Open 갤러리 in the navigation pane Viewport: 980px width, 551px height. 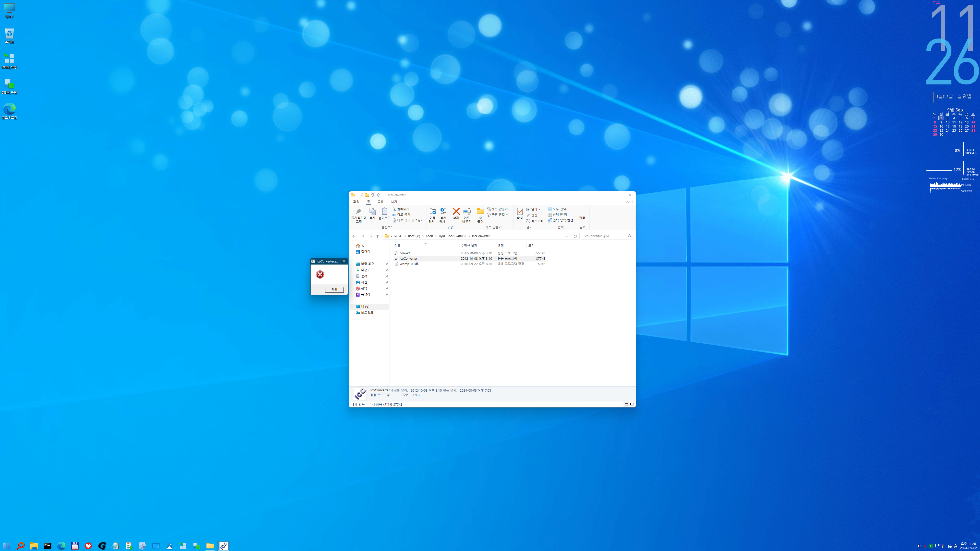363,252
